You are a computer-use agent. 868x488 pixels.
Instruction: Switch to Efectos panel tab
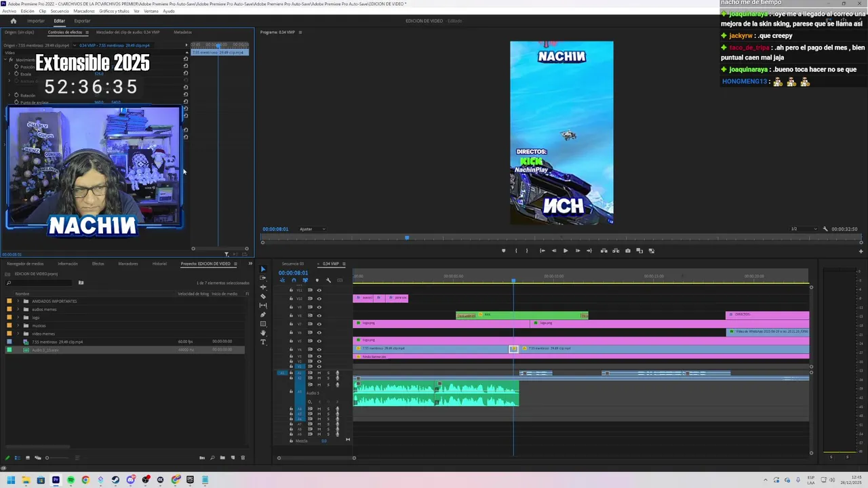coord(98,264)
